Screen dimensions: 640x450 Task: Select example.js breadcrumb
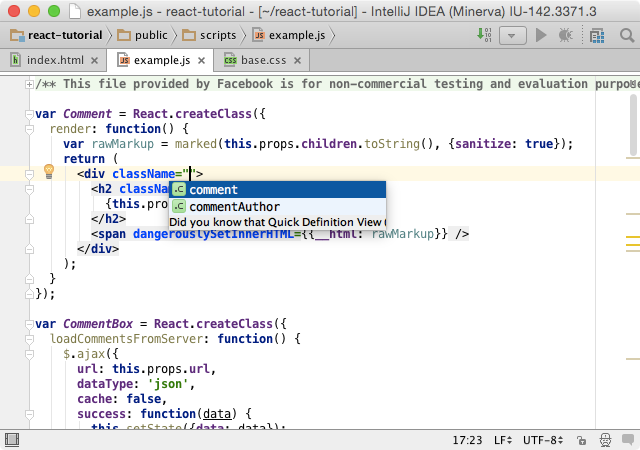tap(289, 36)
